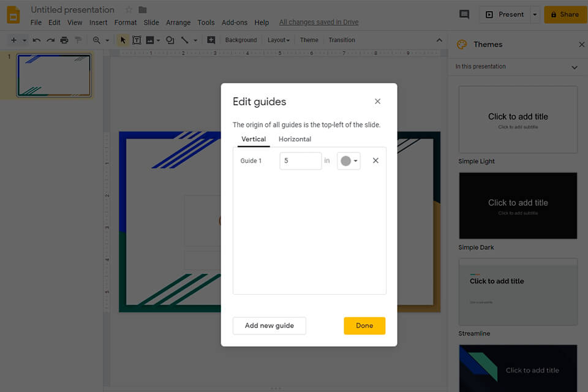Image resolution: width=588 pixels, height=392 pixels.
Task: Close the Edit guides dialog
Action: [377, 102]
